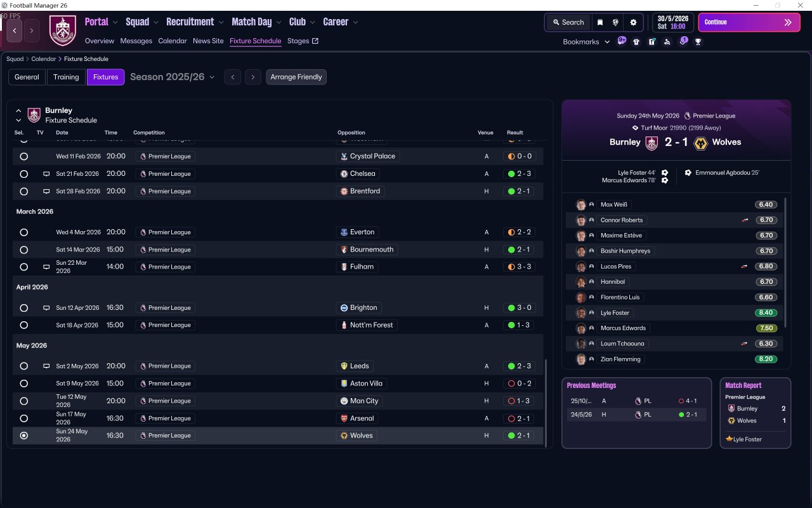
Task: Select the Crystal Palace fixture radio button
Action: pyautogui.click(x=24, y=156)
